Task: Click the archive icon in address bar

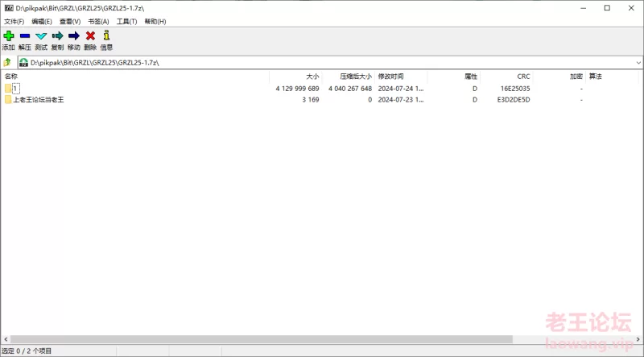Action: pyautogui.click(x=24, y=63)
